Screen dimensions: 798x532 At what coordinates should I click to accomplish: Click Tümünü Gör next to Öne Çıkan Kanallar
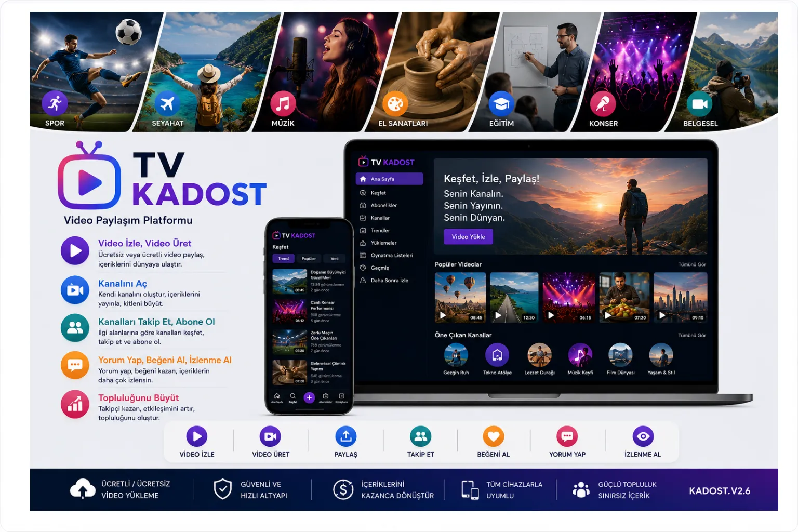click(692, 335)
